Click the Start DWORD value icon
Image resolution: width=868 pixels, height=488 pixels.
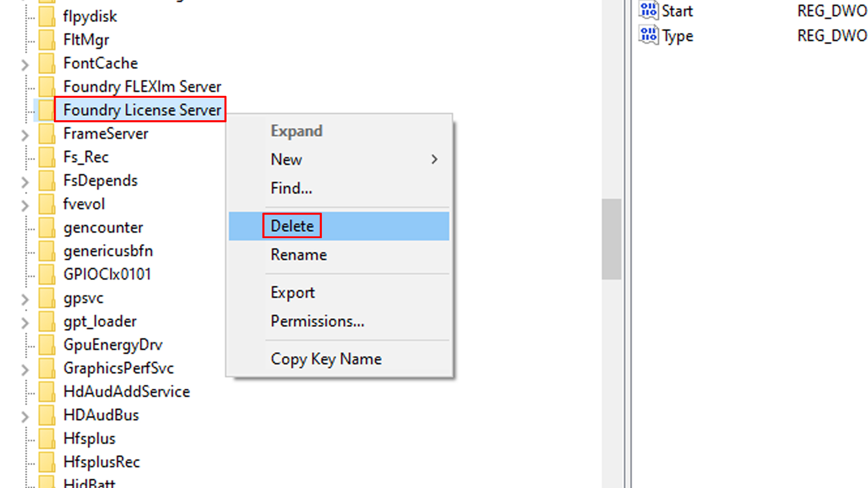click(x=649, y=10)
